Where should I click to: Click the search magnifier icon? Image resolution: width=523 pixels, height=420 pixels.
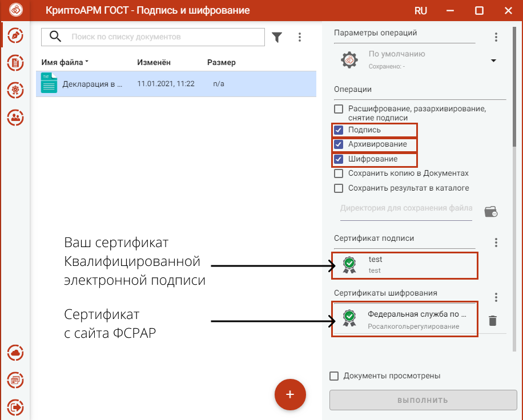tap(55, 37)
